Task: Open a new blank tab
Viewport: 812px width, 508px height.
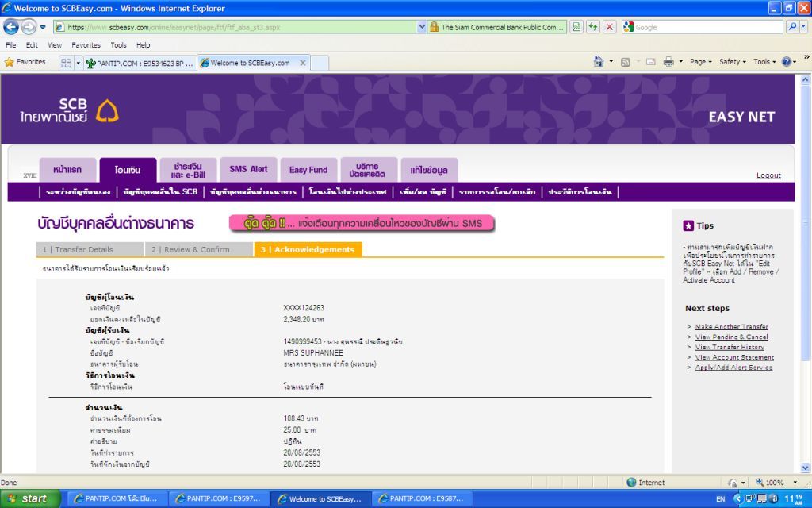Action: tap(320, 63)
